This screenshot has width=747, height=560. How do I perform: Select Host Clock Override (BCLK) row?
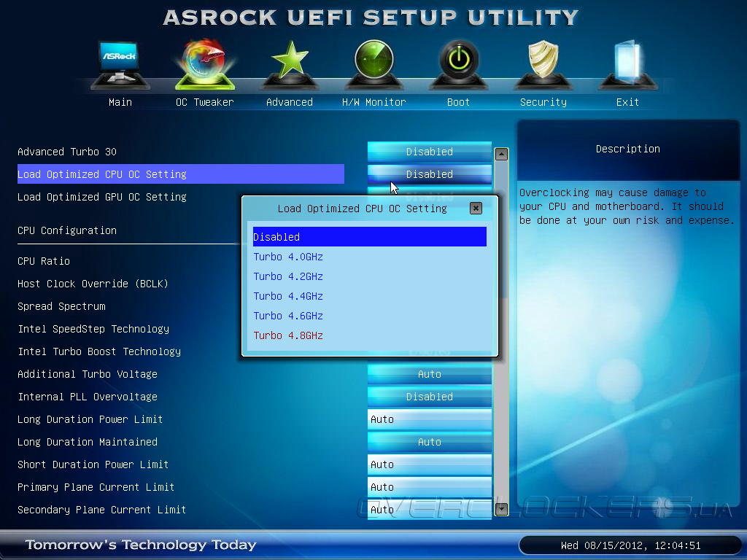(x=93, y=284)
